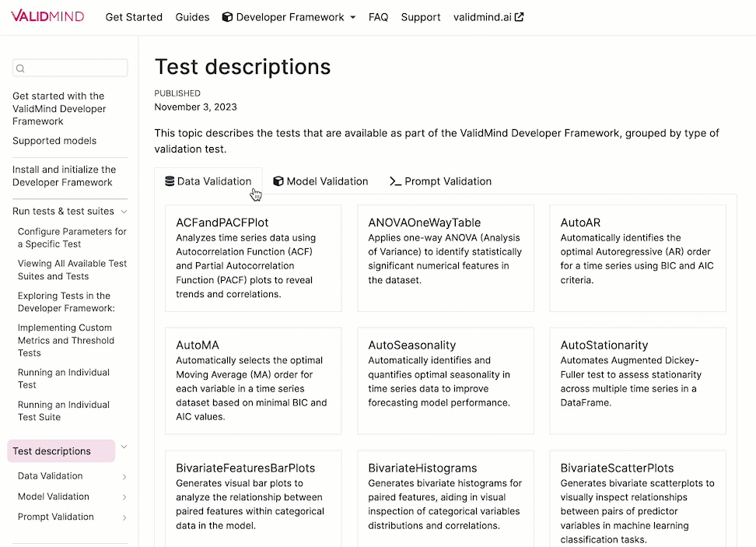Viewport: 756px width, 547px height.
Task: Open the Supported models page
Action: point(53,140)
